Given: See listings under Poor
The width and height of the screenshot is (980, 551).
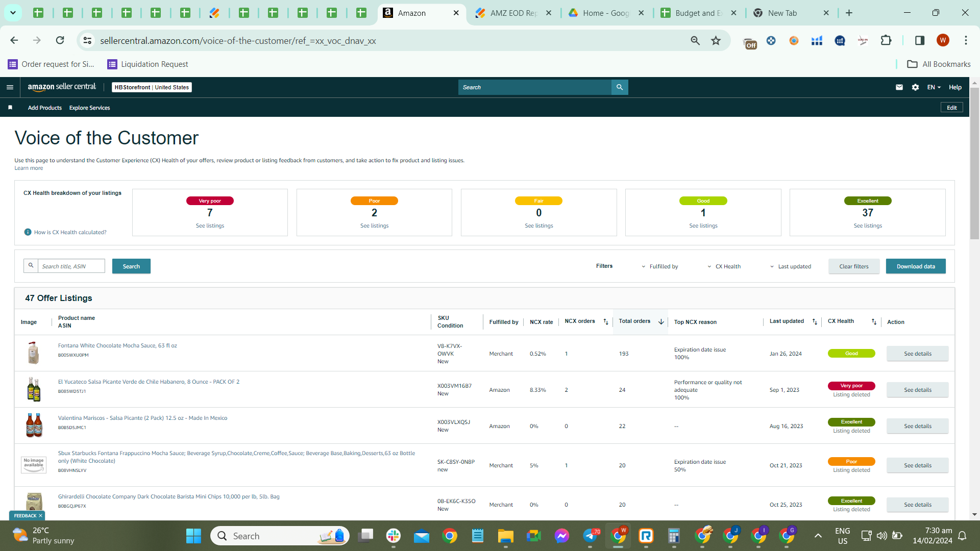Looking at the screenshot, I should (x=374, y=226).
